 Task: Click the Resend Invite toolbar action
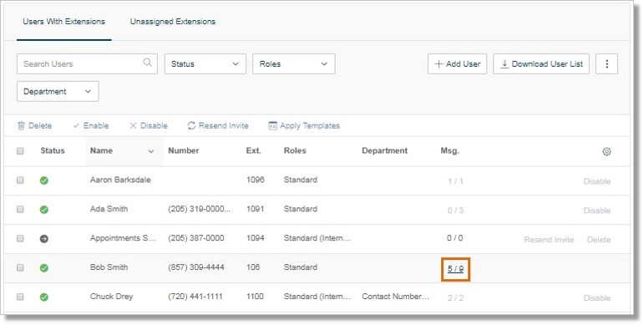(x=218, y=125)
